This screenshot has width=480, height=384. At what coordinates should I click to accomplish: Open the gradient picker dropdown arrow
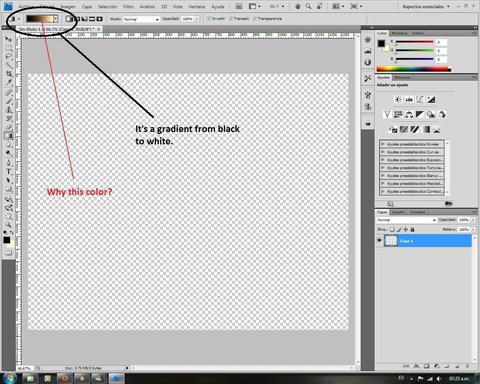[56, 19]
